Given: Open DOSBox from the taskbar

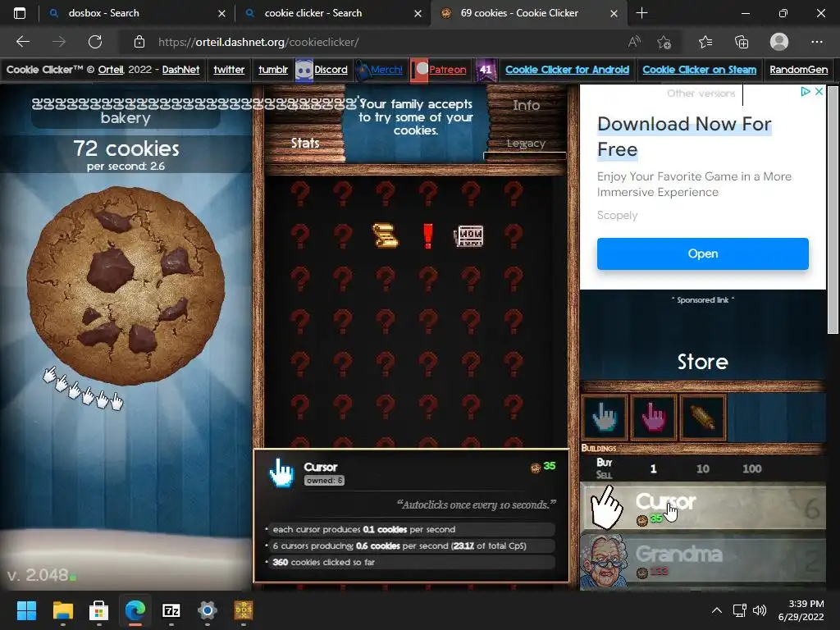Looking at the screenshot, I should pyautogui.click(x=243, y=610).
